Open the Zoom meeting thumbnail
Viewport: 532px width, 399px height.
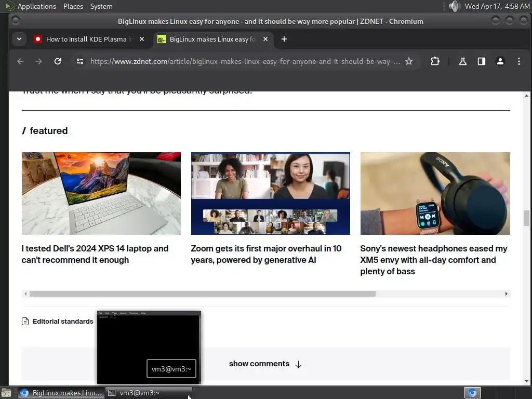(x=270, y=193)
